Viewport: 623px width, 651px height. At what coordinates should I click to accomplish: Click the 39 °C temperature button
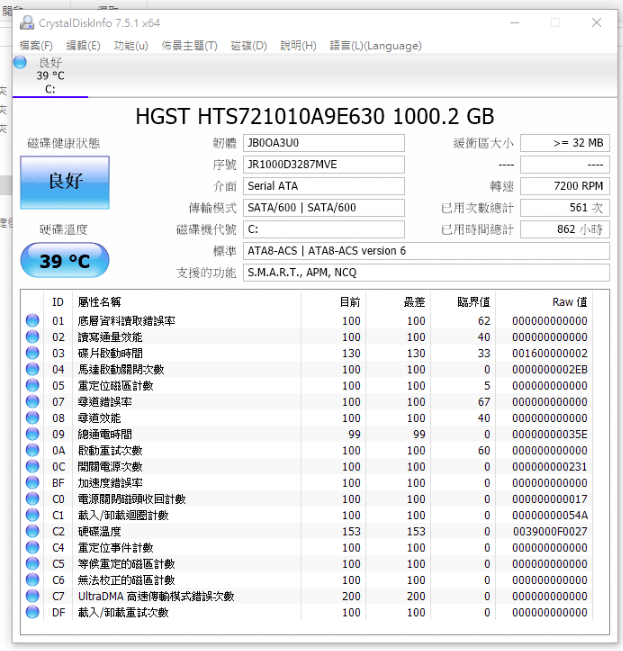tap(65, 260)
